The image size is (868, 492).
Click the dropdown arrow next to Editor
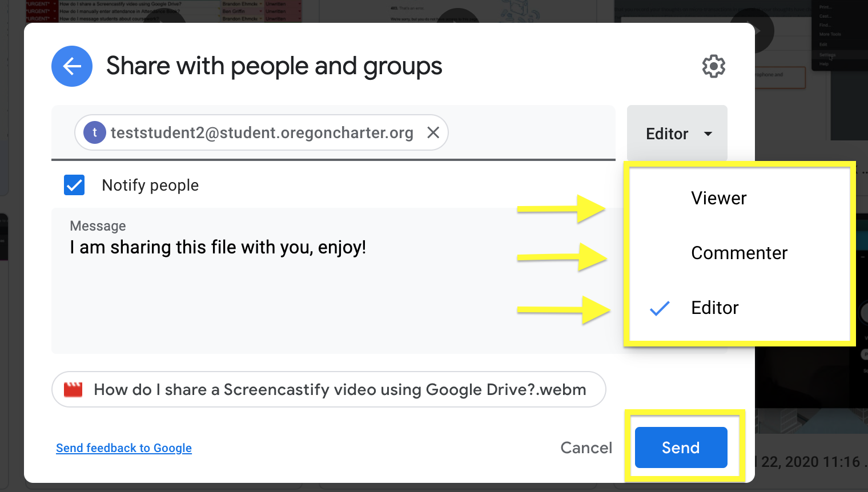pos(708,134)
